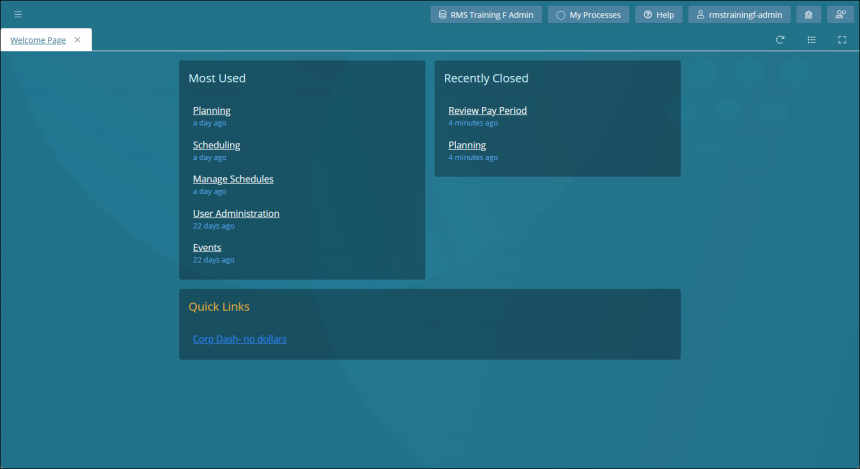Open the RMS Training F Admin selector
Screen dimensions: 860x469
click(x=486, y=15)
